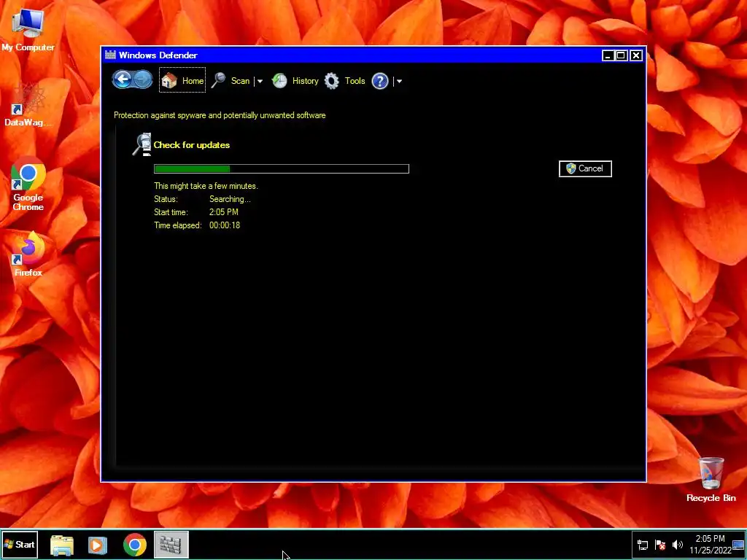This screenshot has height=560, width=747.
Task: Select the Google Chrome desktop shortcut
Action: click(x=28, y=184)
